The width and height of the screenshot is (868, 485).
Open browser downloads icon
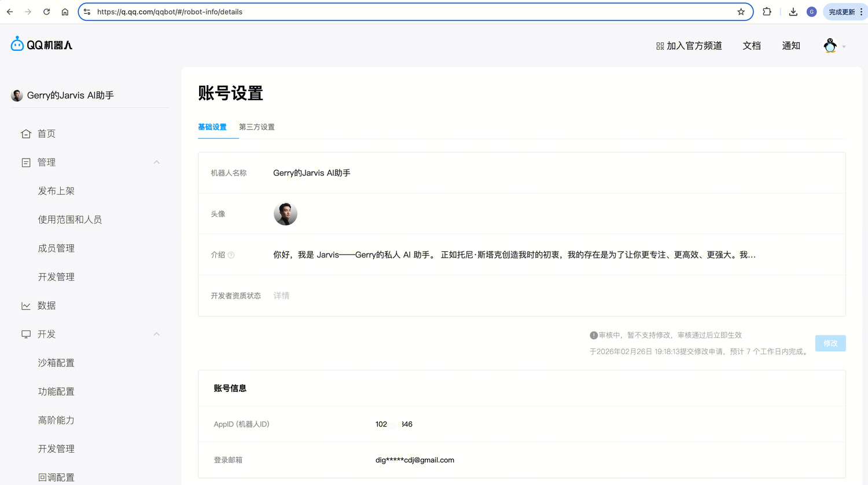[x=793, y=12]
